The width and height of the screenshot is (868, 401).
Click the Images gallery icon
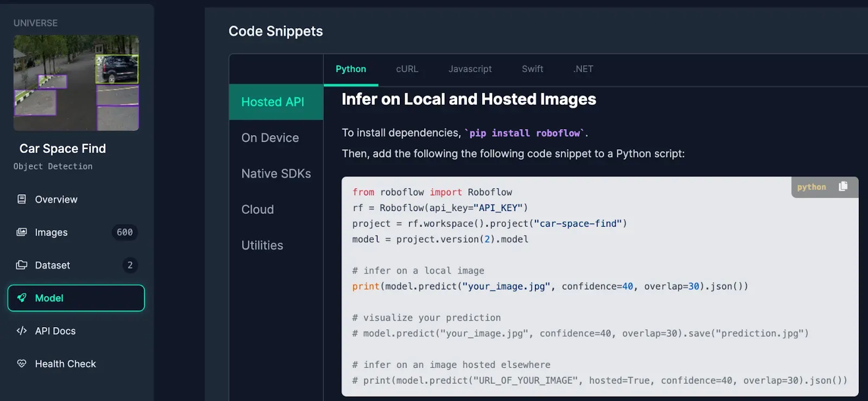pos(22,232)
